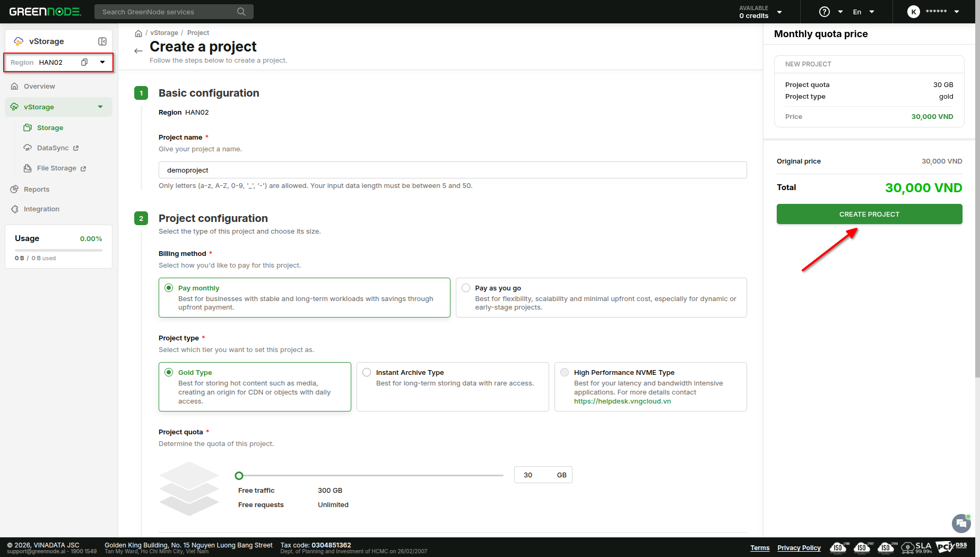980x557 pixels.
Task: Collapse the vStorage sidebar menu
Action: (100, 107)
